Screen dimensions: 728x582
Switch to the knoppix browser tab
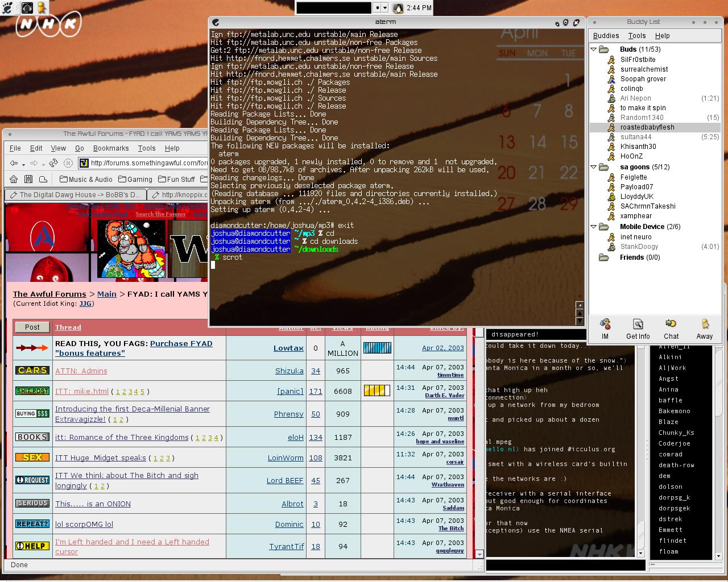(x=177, y=194)
